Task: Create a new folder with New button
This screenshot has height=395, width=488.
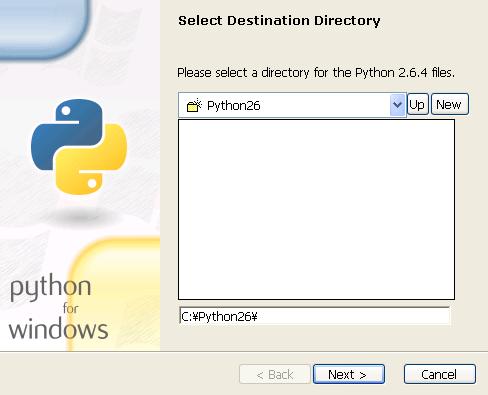Action: 450,104
